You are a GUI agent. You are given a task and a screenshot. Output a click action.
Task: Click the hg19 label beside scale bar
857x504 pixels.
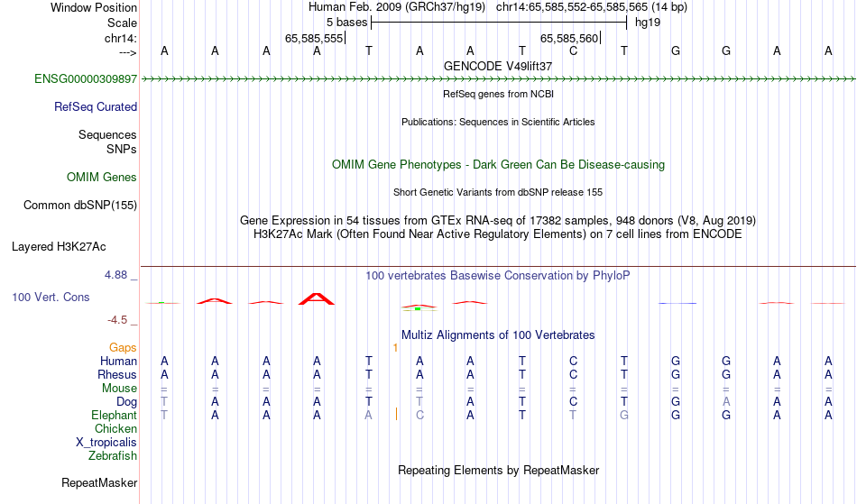(648, 23)
